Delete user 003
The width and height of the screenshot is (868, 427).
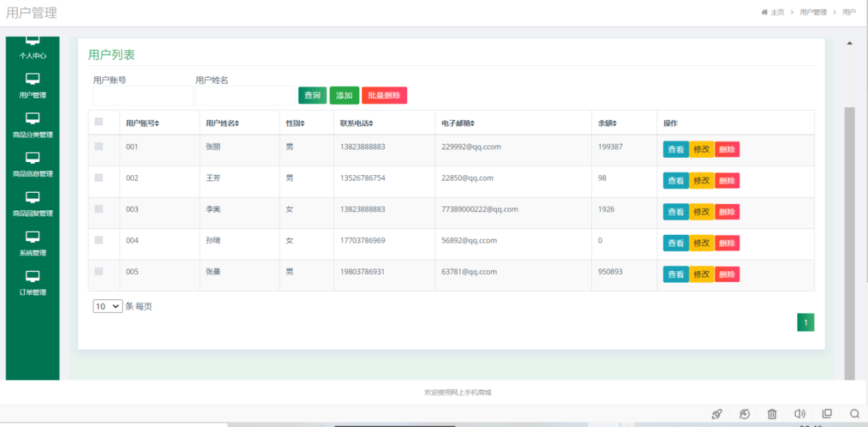pos(727,212)
